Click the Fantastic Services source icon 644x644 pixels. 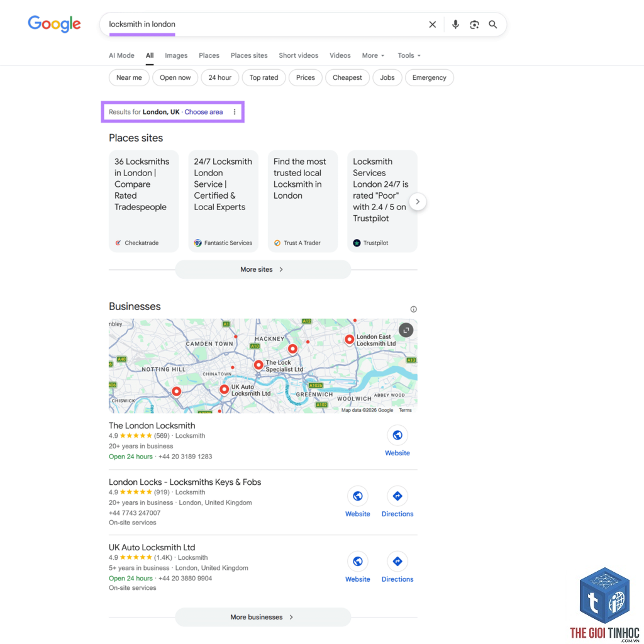pos(197,243)
